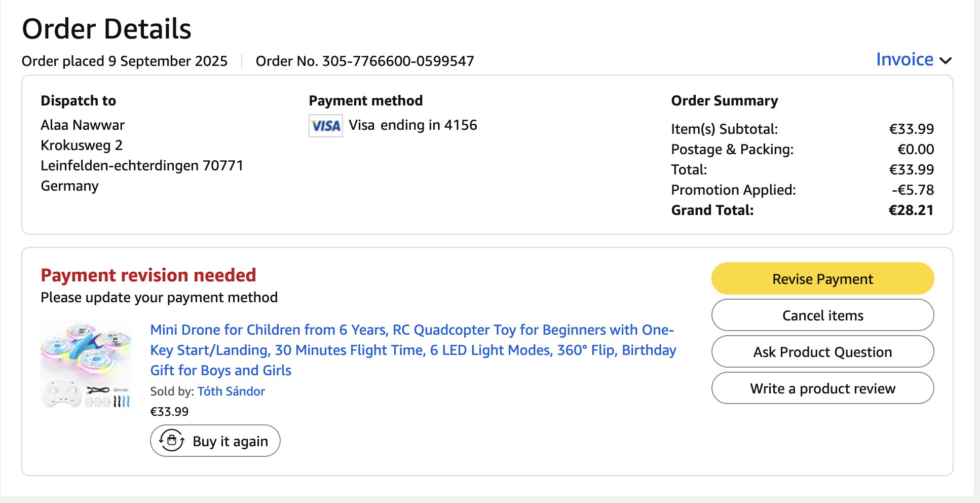Click the Order placed 9 September 2025 text
Screen dimensions: 980x503
pos(124,61)
